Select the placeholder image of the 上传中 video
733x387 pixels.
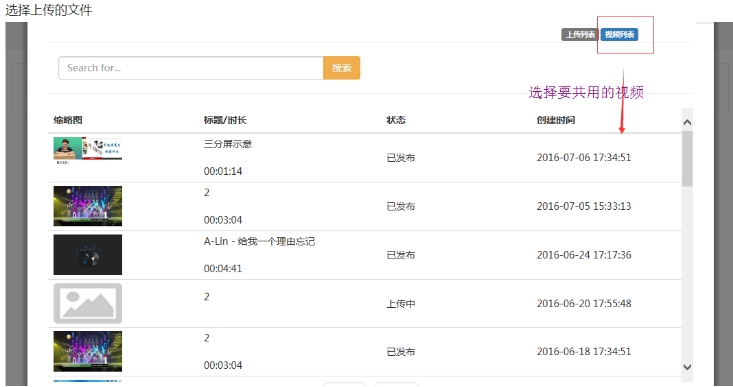(x=88, y=303)
